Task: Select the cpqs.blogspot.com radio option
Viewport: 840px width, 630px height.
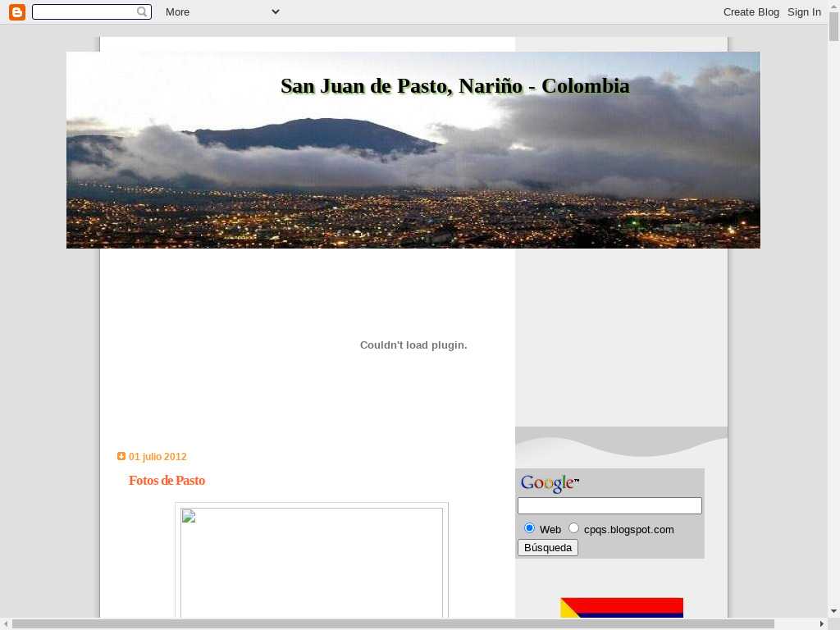Action: (574, 527)
